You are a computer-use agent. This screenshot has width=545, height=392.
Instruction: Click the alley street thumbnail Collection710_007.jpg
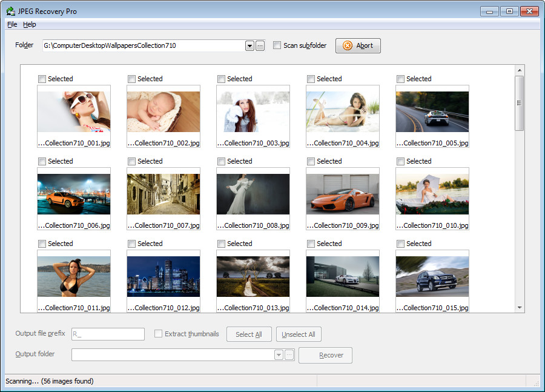[163, 194]
